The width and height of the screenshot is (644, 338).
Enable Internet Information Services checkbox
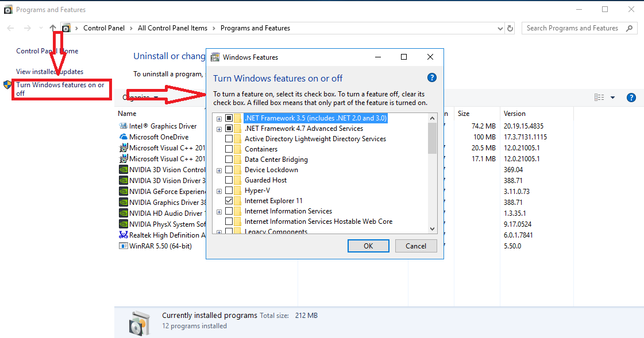pyautogui.click(x=229, y=211)
